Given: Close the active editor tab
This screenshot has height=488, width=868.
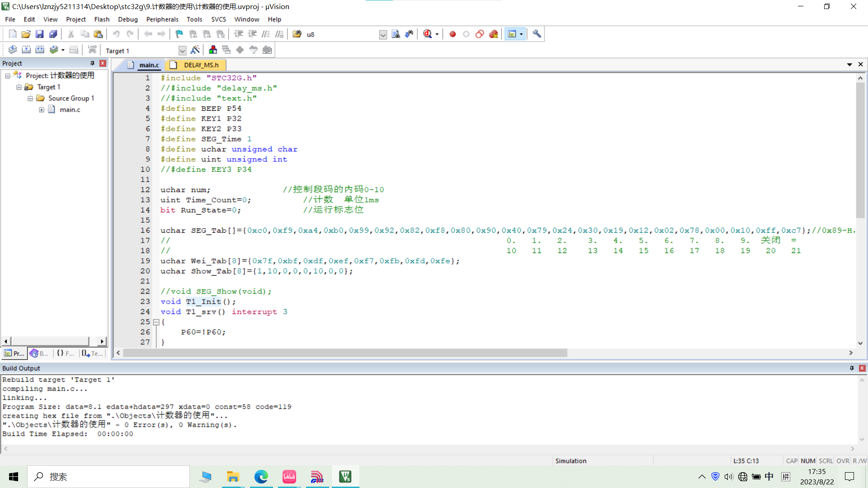Looking at the screenshot, I should (861, 65).
